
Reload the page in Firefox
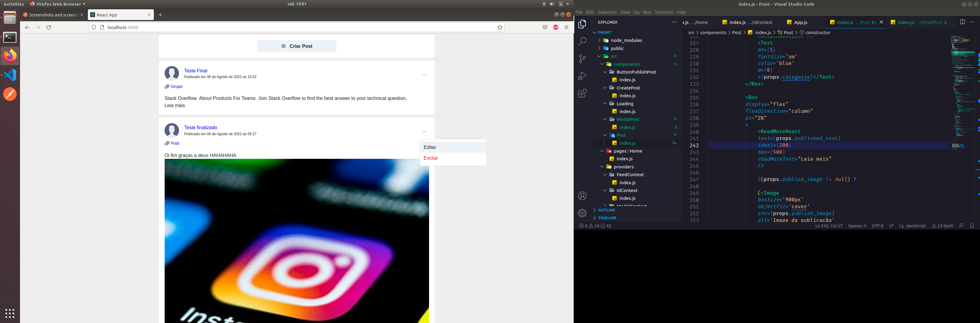[x=49, y=28]
